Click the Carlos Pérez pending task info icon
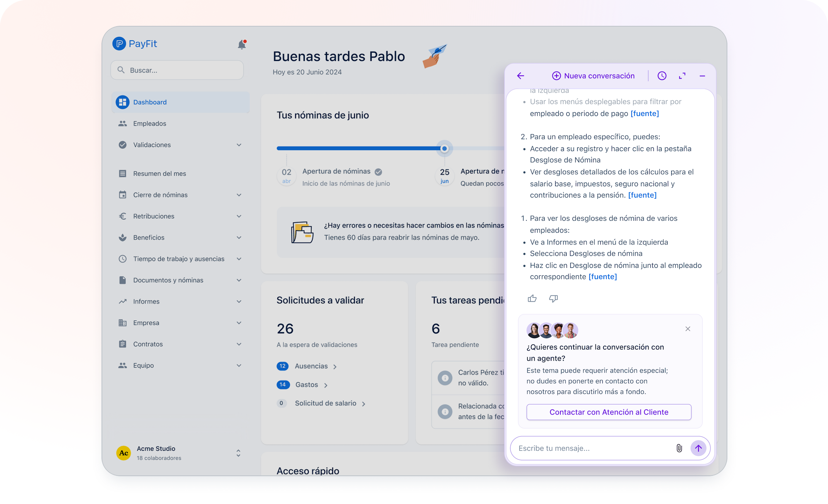This screenshot has width=828, height=504. [x=445, y=378]
